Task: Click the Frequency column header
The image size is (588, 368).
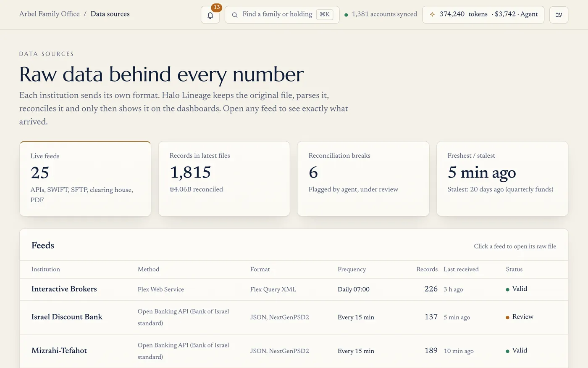Action: (x=352, y=269)
